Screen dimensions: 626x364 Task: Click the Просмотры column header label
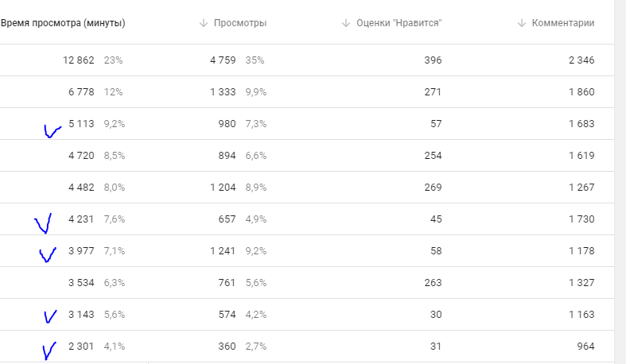coord(240,23)
